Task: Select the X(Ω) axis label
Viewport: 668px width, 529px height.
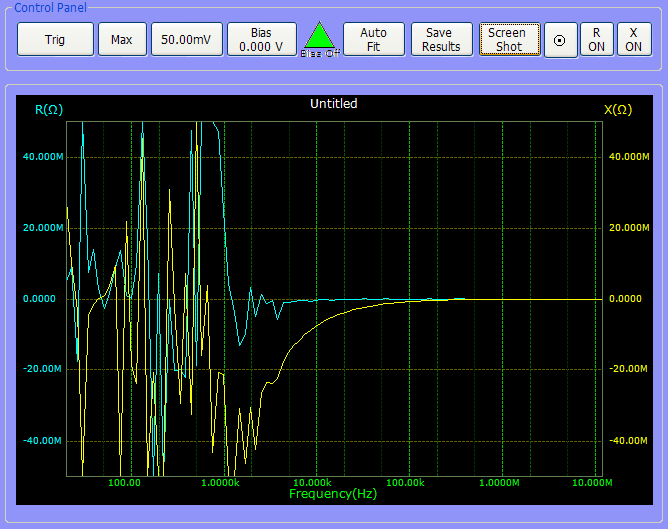Action: point(619,110)
